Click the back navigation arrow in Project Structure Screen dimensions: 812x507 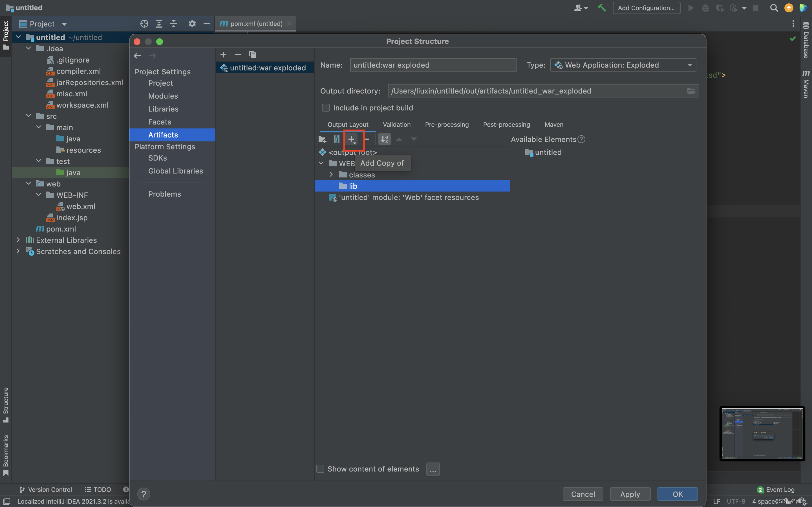coord(137,55)
